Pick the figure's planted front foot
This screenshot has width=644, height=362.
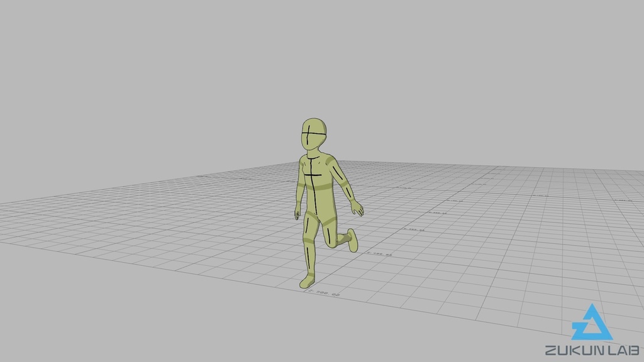click(x=307, y=281)
